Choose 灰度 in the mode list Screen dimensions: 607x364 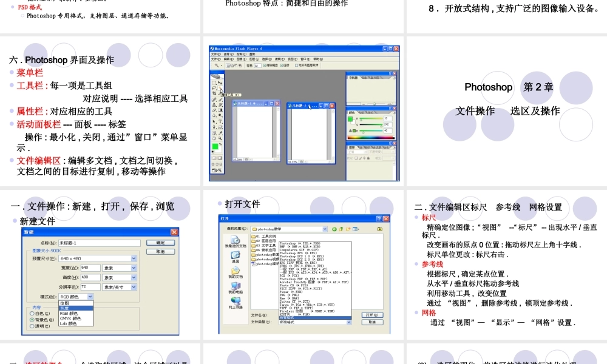pyautogui.click(x=76, y=308)
